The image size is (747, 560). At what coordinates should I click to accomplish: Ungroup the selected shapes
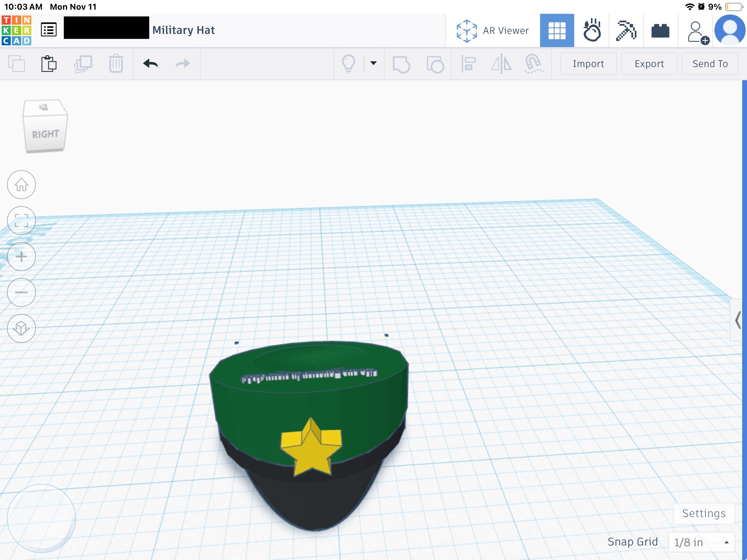435,64
